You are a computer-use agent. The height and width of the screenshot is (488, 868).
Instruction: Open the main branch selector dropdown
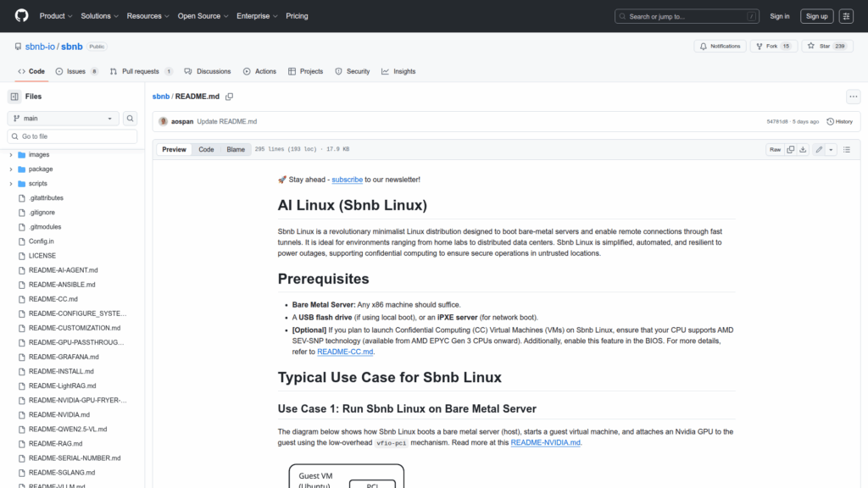[63, 119]
